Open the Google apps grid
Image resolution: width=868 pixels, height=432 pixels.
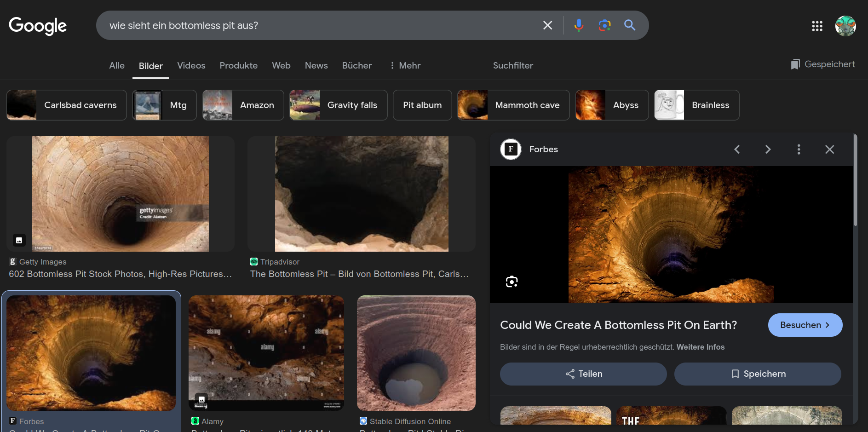click(x=817, y=26)
